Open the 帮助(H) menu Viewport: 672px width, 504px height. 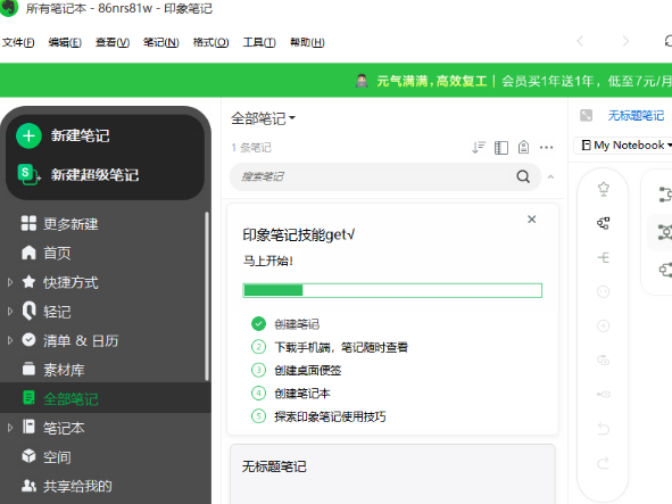tap(307, 42)
